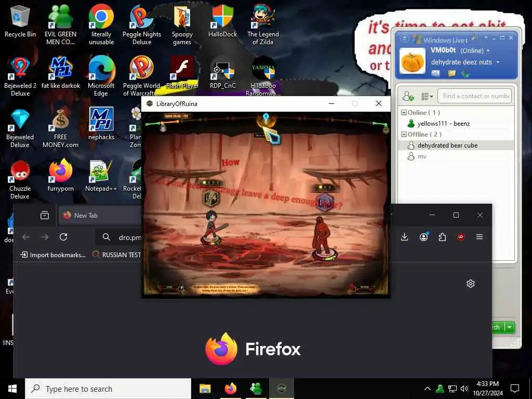Click the Windows Start button
This screenshot has width=532, height=399.
[x=12, y=389]
